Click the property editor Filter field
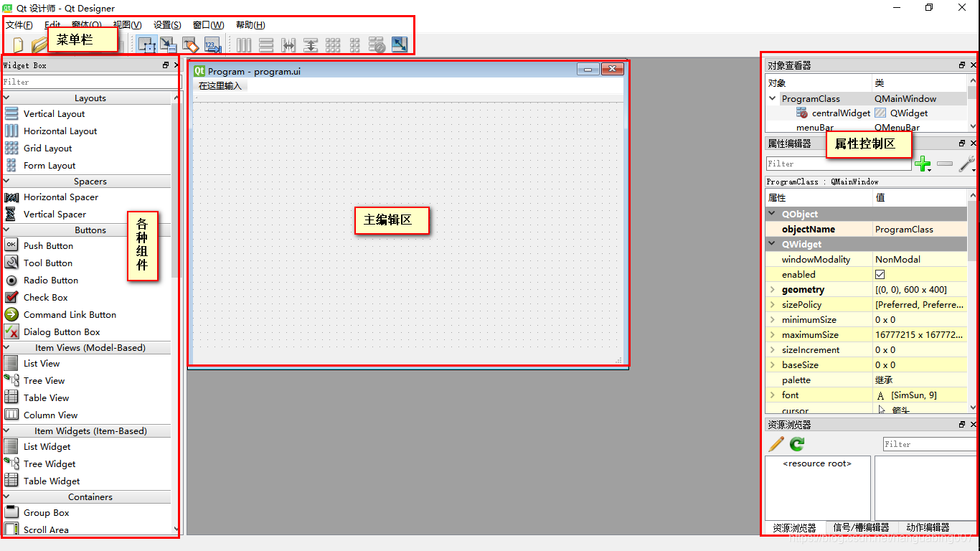The height and width of the screenshot is (551, 980). (x=839, y=164)
